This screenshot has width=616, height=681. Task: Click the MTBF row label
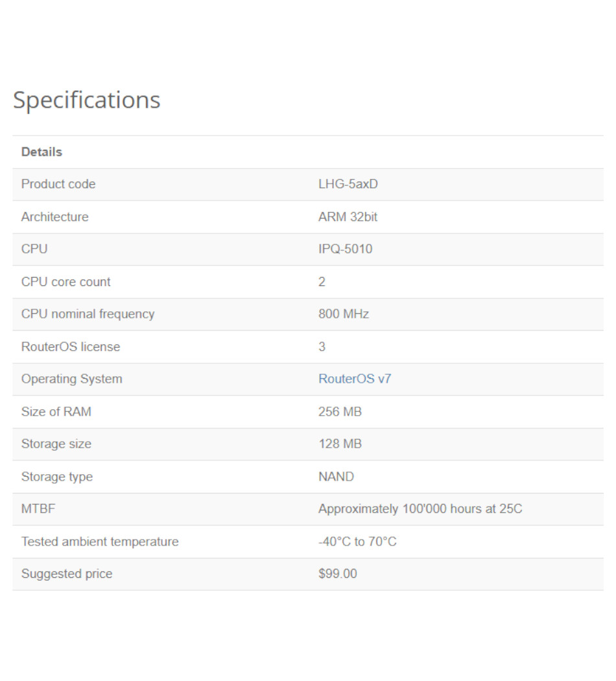coord(38,508)
